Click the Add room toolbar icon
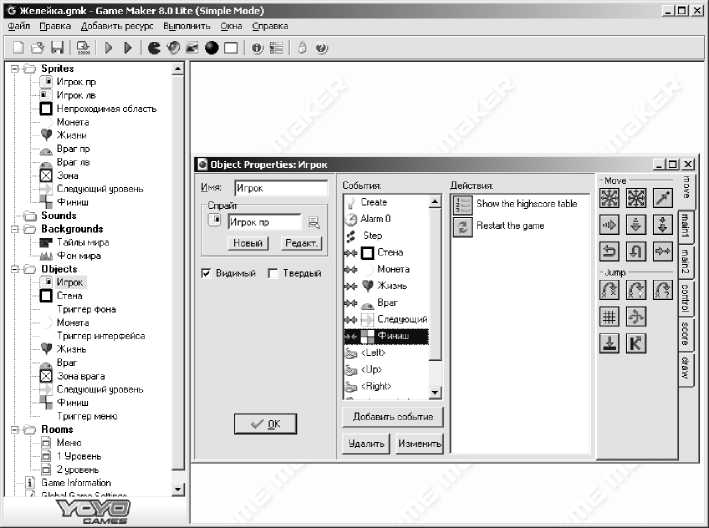The height and width of the screenshot is (528, 709). (x=231, y=47)
